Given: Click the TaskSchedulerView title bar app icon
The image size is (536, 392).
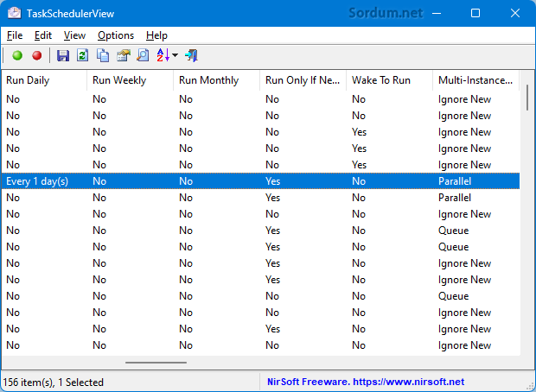Looking at the screenshot, I should (15, 13).
